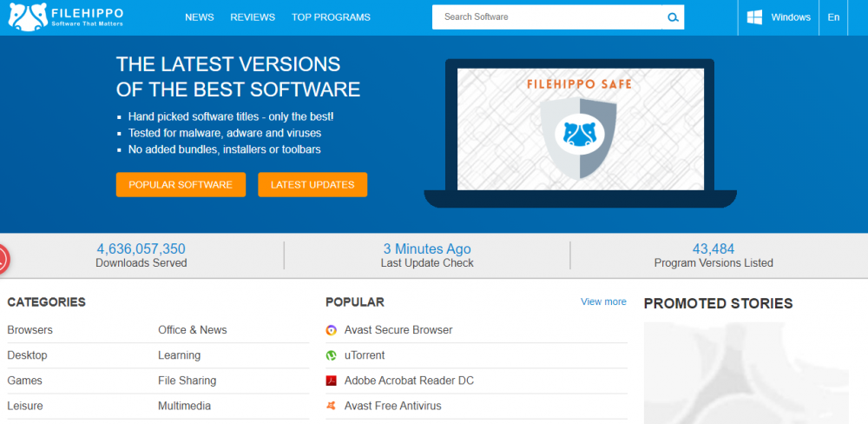
Task: Click the Windows logo icon
Action: [x=754, y=17]
